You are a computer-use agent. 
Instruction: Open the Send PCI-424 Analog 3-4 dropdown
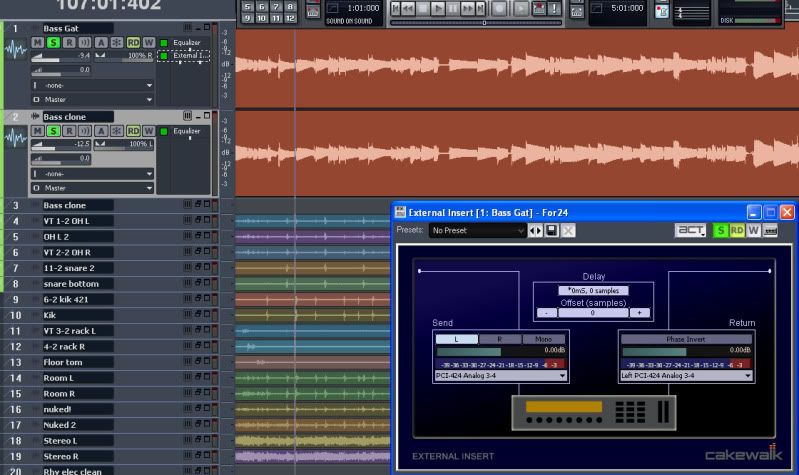500,376
